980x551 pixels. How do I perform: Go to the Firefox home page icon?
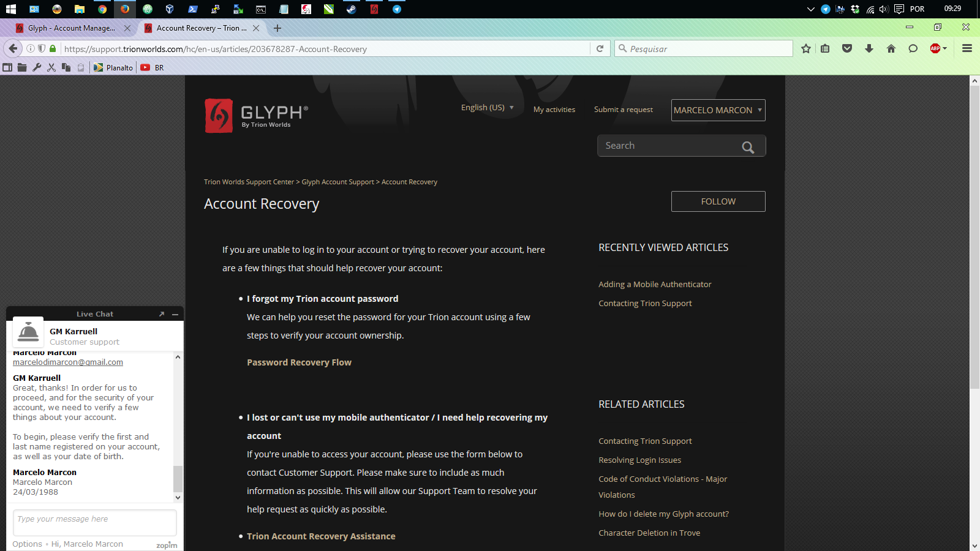click(x=891, y=48)
